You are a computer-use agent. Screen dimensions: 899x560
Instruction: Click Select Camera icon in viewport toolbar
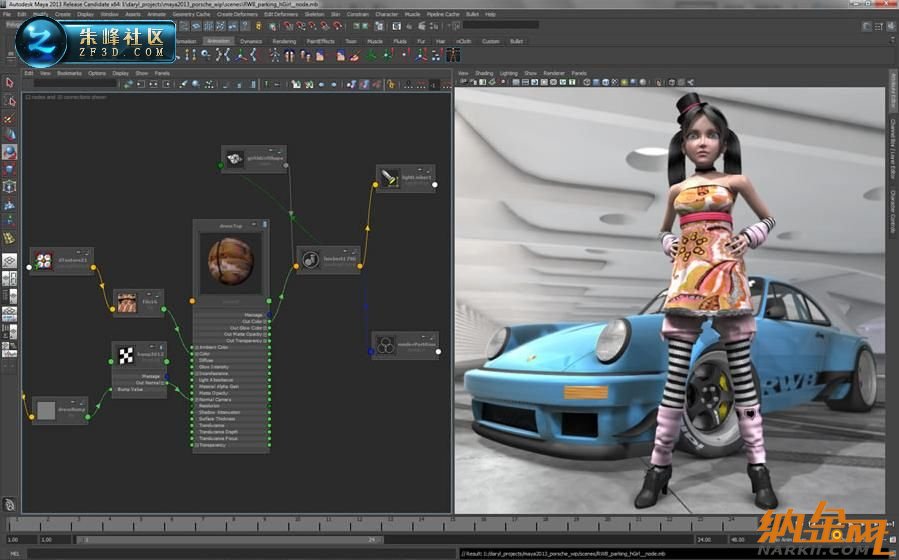click(x=464, y=82)
